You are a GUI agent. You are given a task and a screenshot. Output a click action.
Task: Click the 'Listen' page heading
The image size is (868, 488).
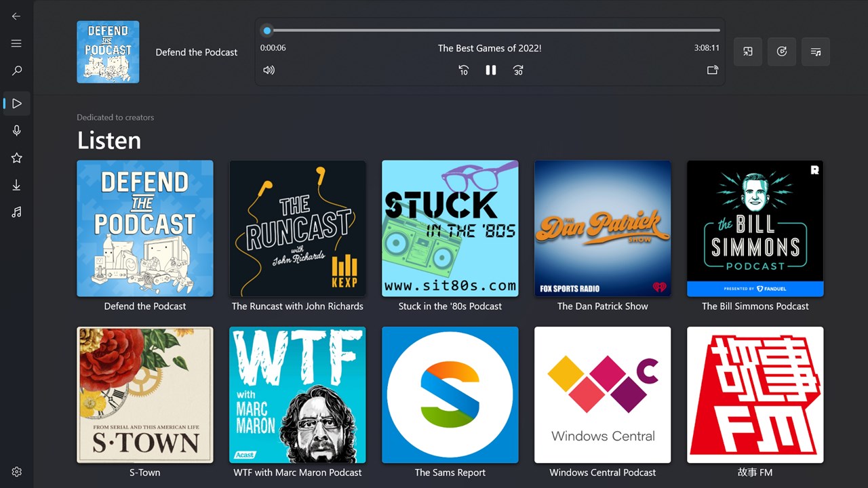pos(109,140)
